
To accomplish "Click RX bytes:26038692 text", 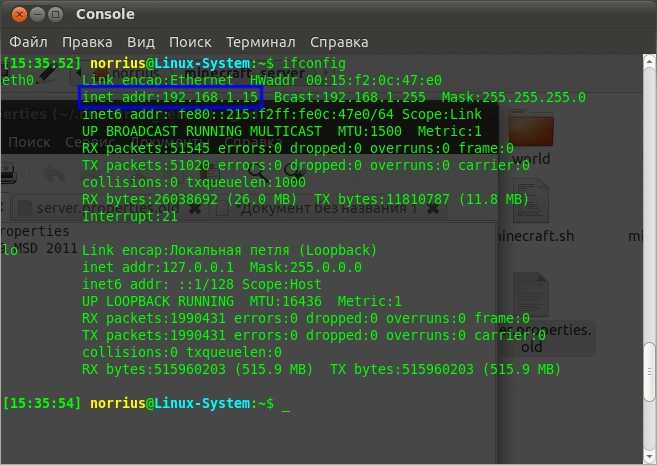I will pyautogui.click(x=150, y=199).
